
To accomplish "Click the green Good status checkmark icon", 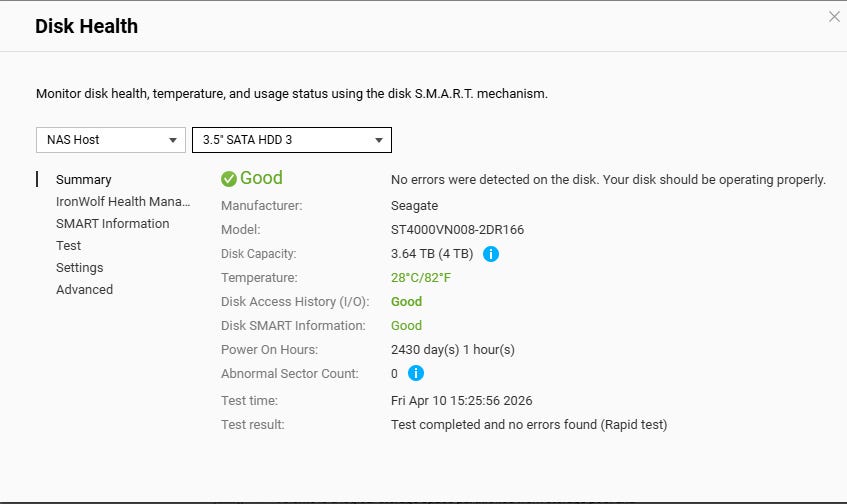I will click(229, 179).
